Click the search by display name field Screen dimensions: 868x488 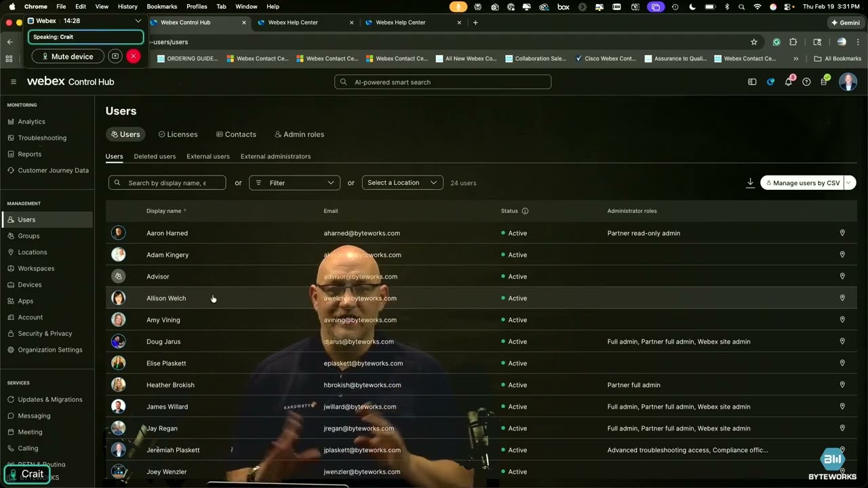pos(167,183)
